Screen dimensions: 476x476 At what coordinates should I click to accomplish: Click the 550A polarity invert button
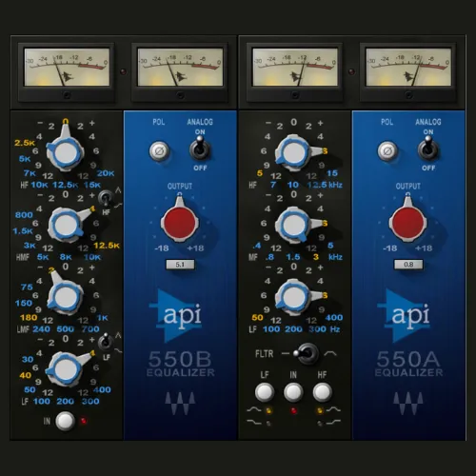[387, 151]
